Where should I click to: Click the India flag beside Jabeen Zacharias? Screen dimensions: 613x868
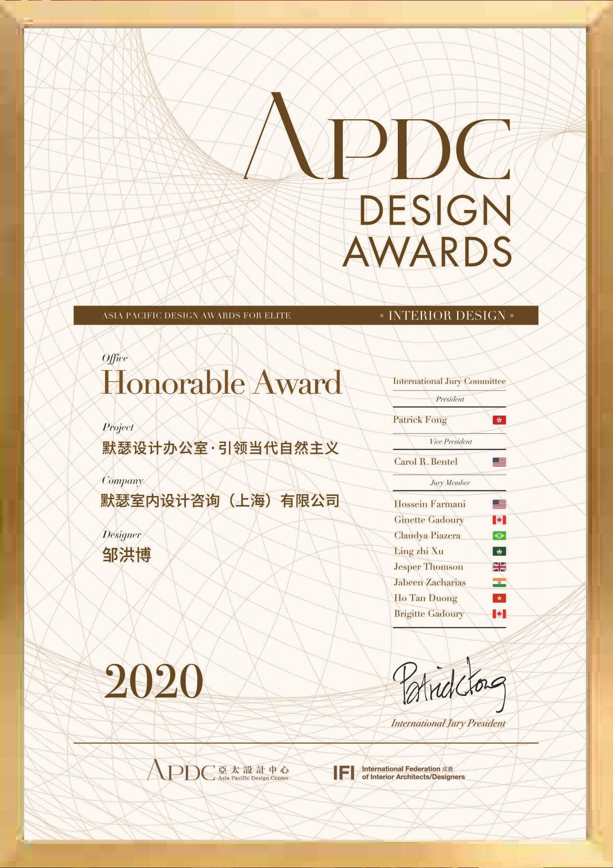(499, 582)
